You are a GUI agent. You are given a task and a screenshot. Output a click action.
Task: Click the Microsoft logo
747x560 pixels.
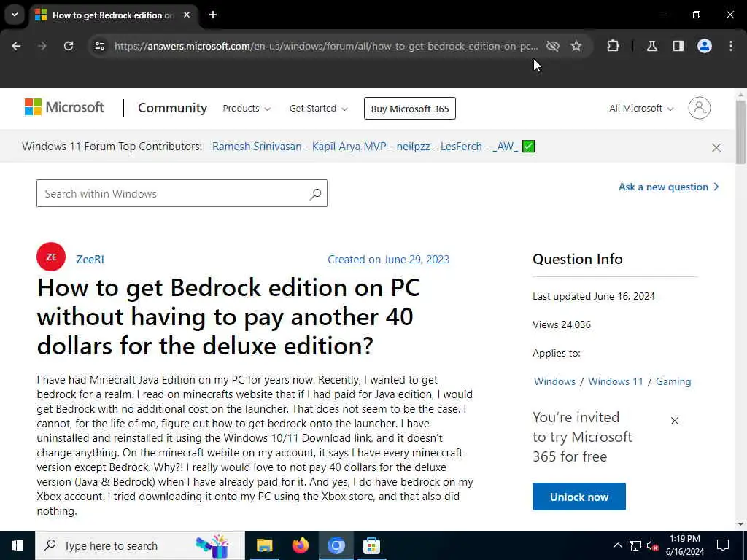pyautogui.click(x=64, y=108)
